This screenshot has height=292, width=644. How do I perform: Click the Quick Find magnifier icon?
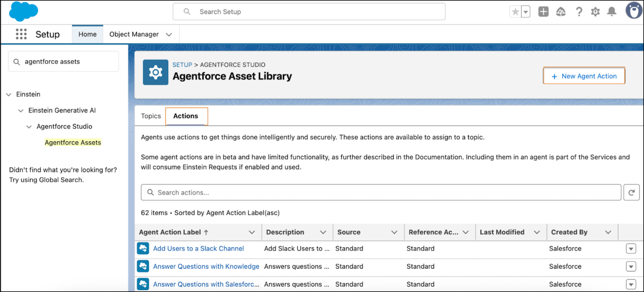(17, 62)
